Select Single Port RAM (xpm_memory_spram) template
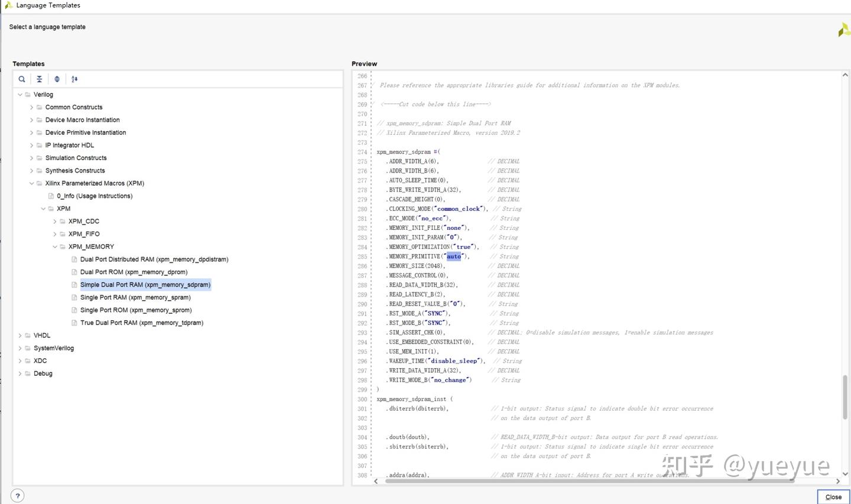 (135, 298)
